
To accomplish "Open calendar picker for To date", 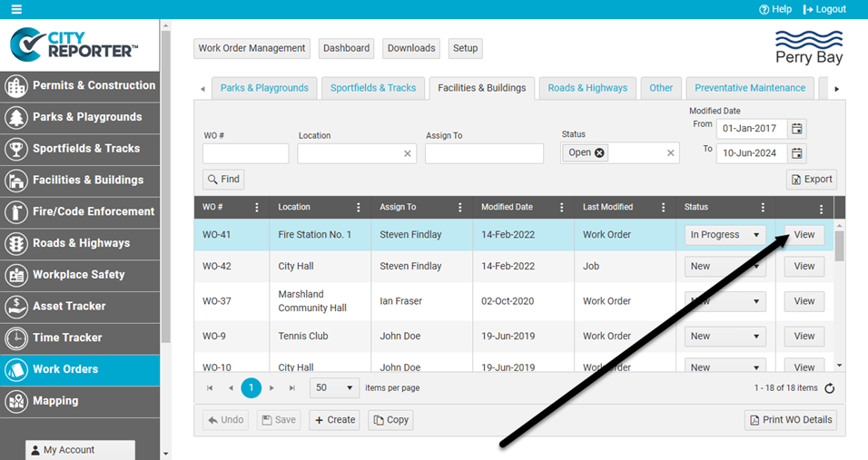I will tap(797, 153).
